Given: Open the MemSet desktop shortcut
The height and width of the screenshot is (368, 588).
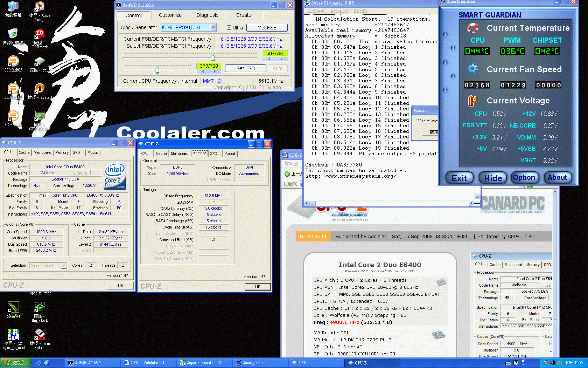Looking at the screenshot, I should click(x=13, y=310).
